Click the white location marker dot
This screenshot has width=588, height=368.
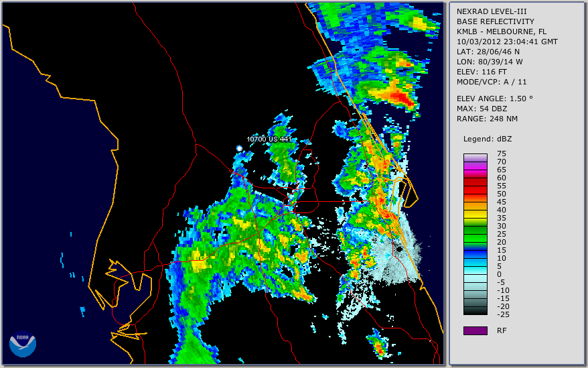(239, 149)
